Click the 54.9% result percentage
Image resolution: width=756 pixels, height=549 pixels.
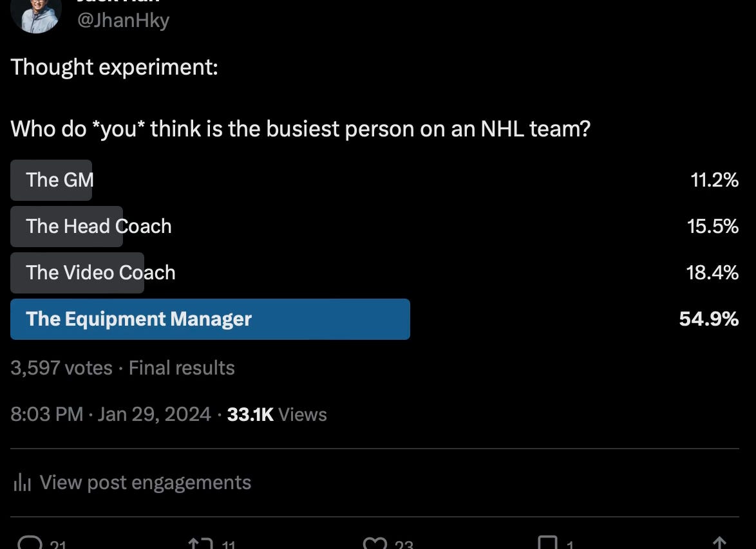coord(709,319)
